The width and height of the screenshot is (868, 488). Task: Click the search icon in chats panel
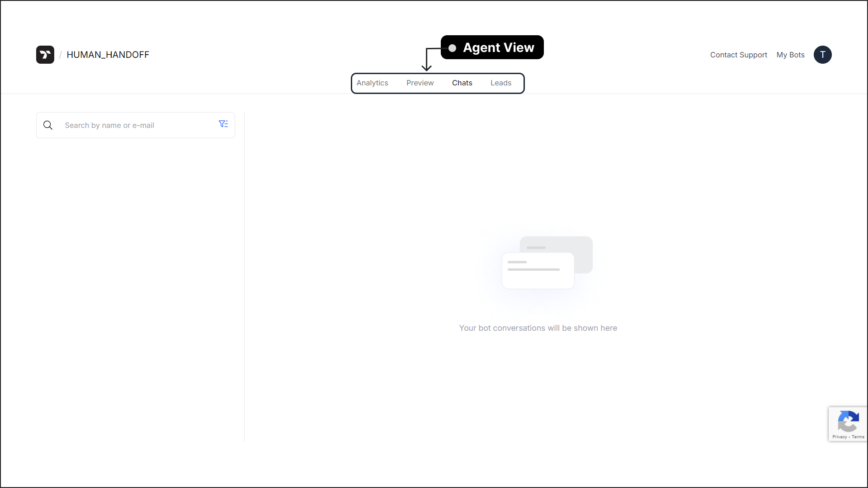click(x=47, y=125)
